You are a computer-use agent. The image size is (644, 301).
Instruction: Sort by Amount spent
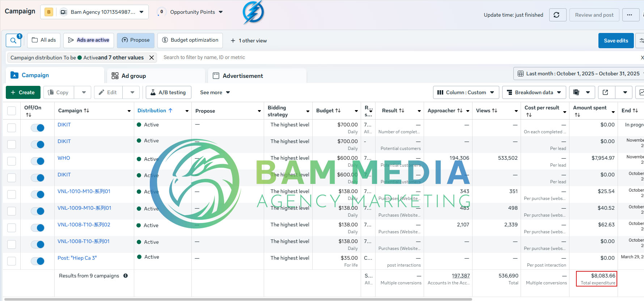577,115
